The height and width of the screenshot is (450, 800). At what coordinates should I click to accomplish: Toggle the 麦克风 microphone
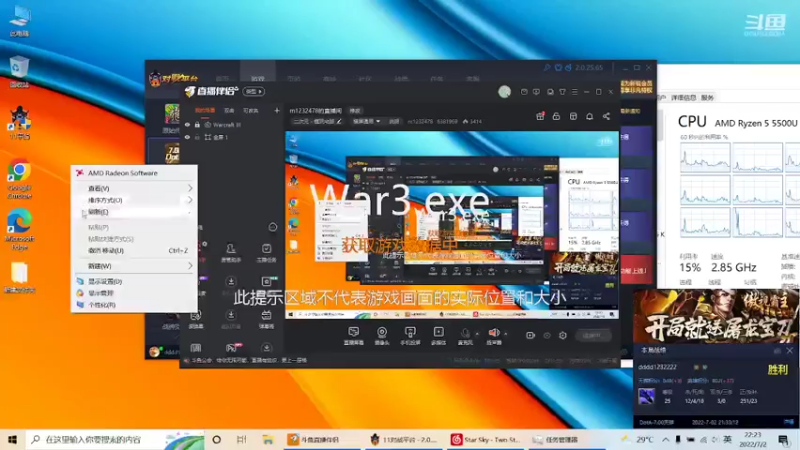pos(465,336)
